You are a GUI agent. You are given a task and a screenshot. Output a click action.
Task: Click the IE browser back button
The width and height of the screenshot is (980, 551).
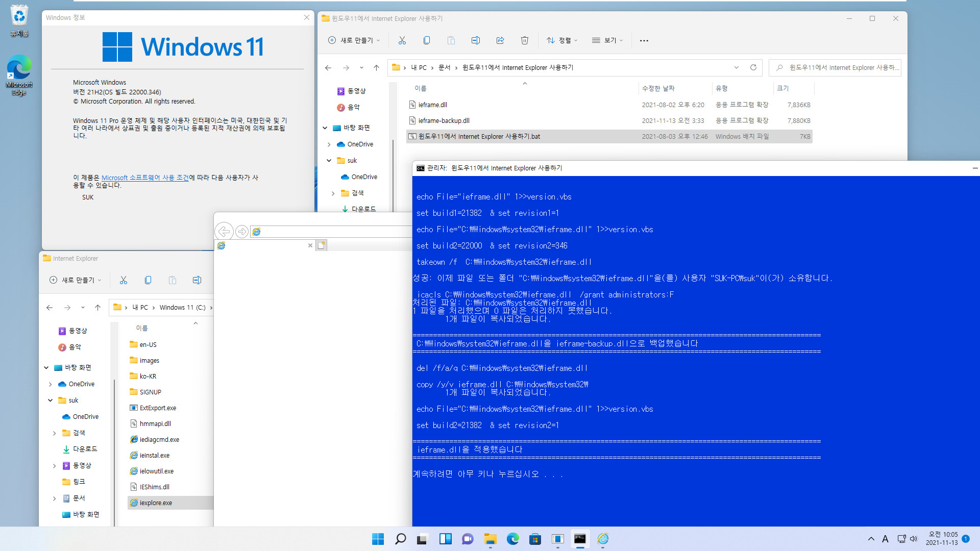[x=224, y=232]
